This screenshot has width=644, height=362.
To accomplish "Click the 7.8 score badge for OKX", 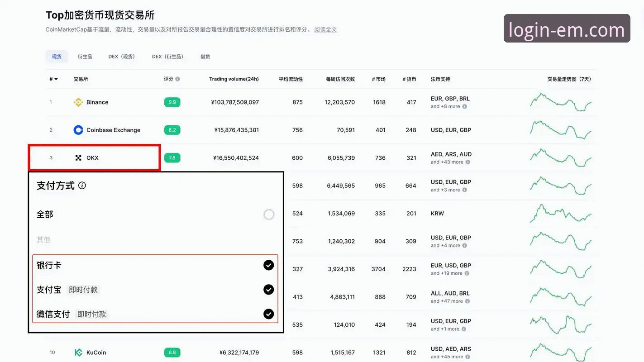I will pos(172,158).
